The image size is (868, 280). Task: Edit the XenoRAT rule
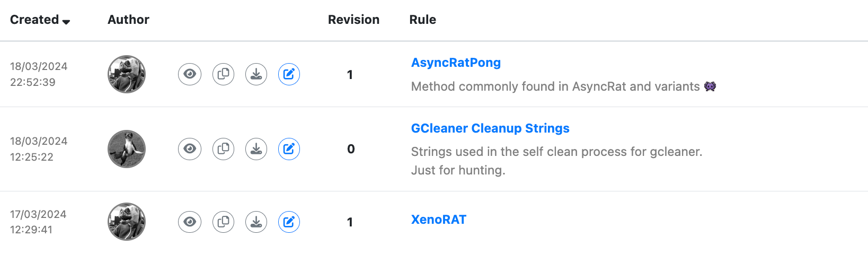click(x=289, y=222)
